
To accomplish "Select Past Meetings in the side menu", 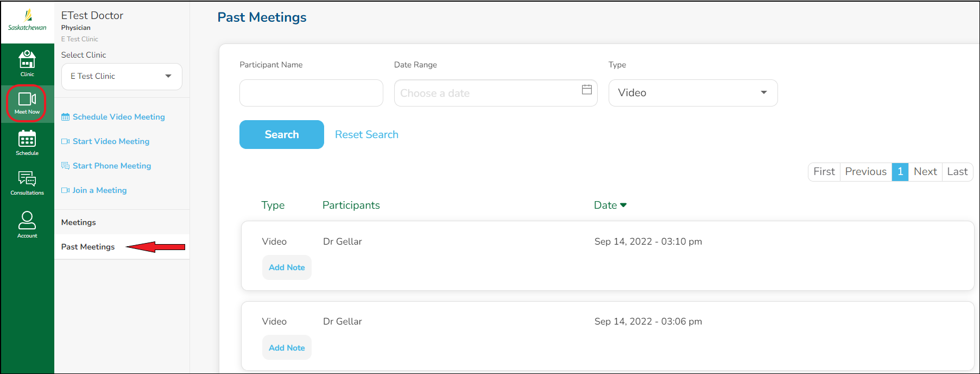I will click(88, 247).
